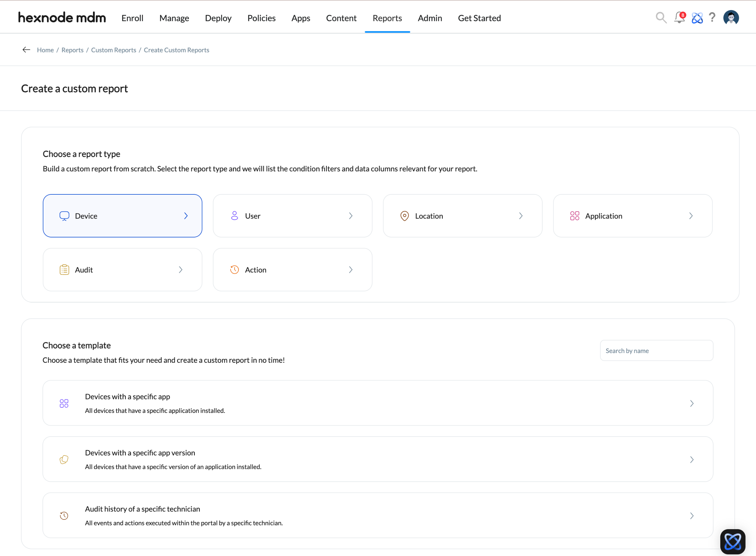
Task: Click the Application grid icon
Action: click(574, 216)
